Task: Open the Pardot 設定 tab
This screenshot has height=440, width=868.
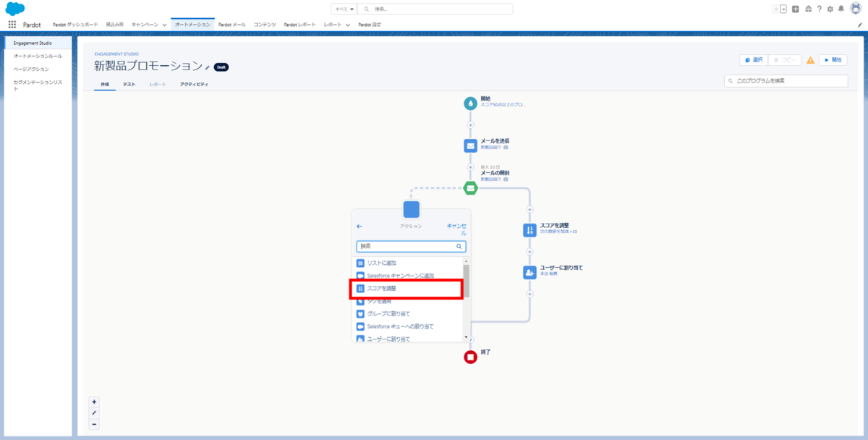Action: (x=370, y=25)
